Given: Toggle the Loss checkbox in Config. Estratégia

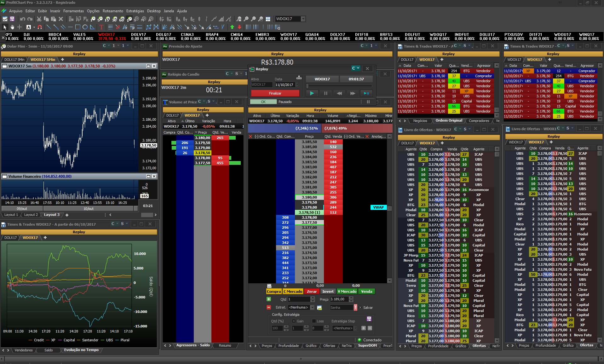Looking at the screenshot, I should [x=314, y=321].
